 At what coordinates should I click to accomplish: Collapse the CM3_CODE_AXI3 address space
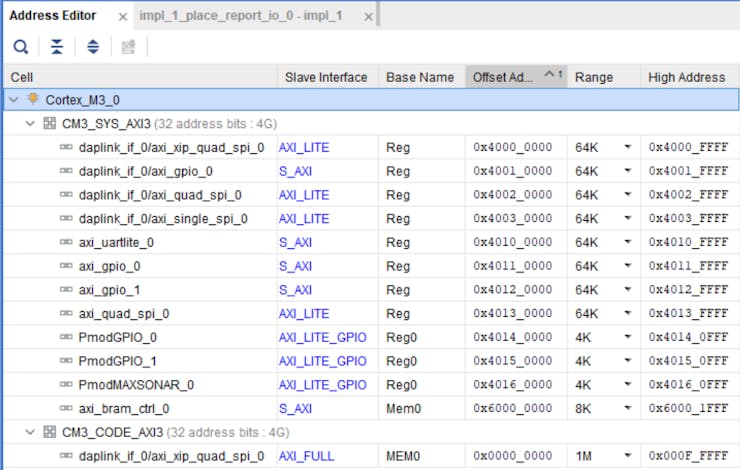[30, 432]
